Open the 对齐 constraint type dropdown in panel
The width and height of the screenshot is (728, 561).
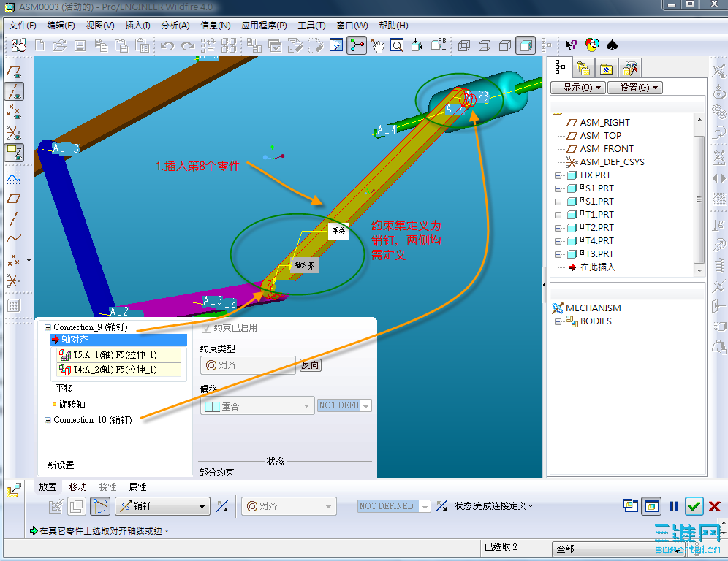click(248, 365)
